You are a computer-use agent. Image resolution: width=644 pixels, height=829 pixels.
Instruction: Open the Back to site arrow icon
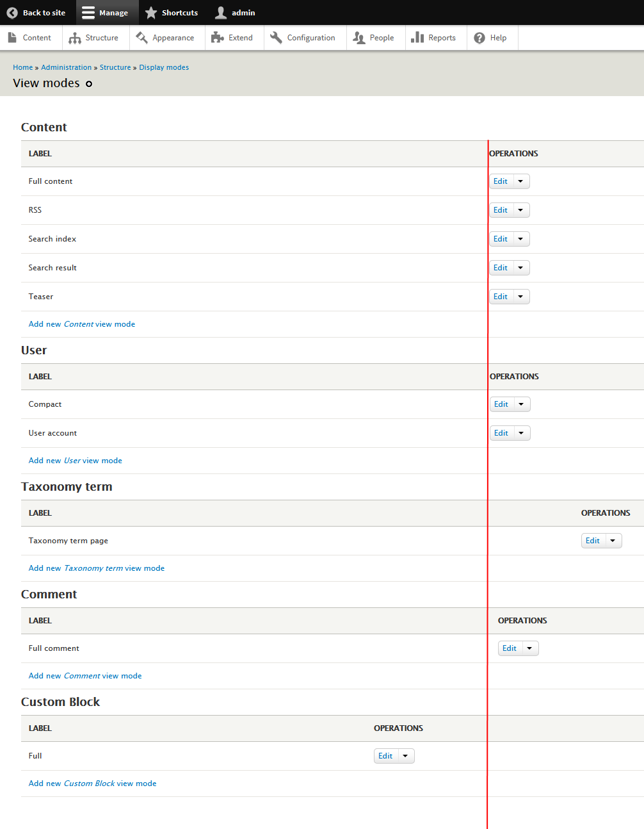point(12,12)
